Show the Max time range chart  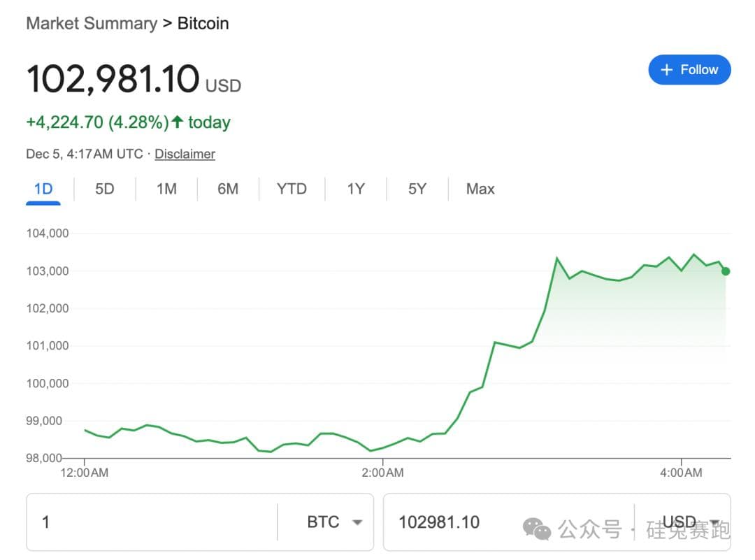(480, 189)
